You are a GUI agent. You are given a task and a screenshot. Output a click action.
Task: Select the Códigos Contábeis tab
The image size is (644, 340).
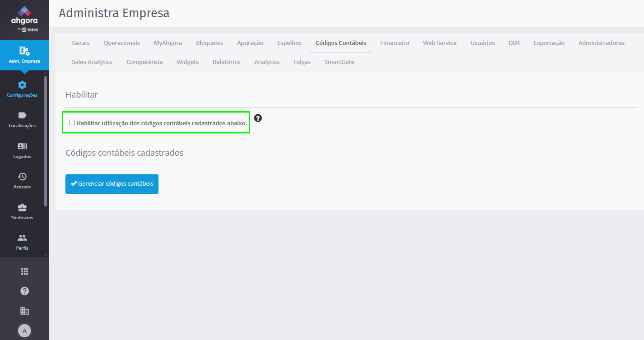pyautogui.click(x=341, y=43)
